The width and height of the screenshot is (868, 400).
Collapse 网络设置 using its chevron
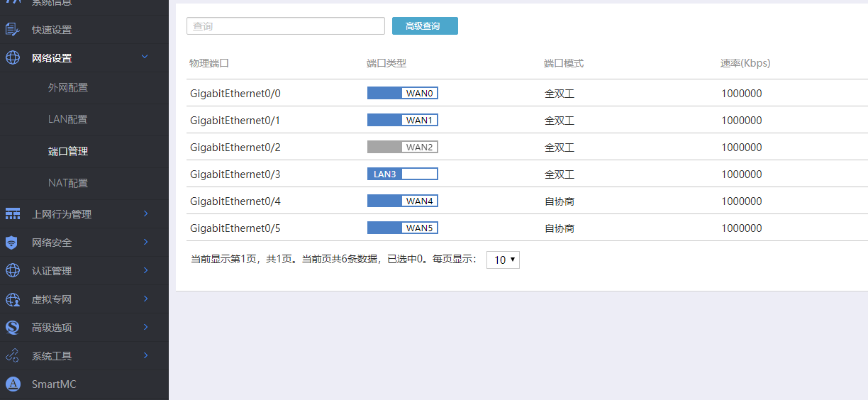[145, 57]
